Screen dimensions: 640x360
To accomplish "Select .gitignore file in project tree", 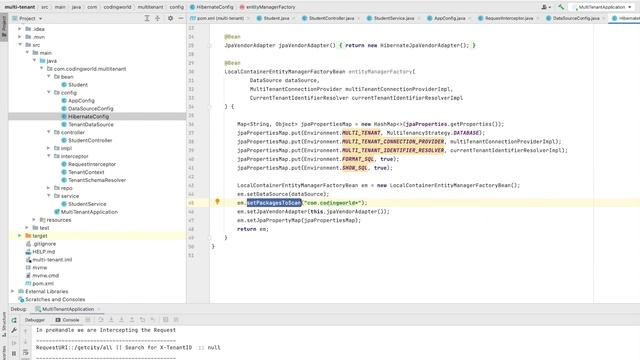I will [x=44, y=244].
